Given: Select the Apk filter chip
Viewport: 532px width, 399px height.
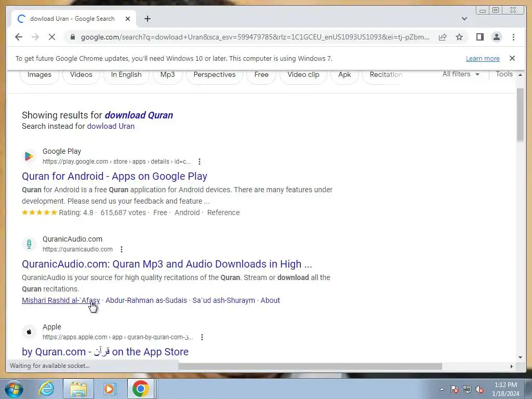Looking at the screenshot, I should point(344,75).
